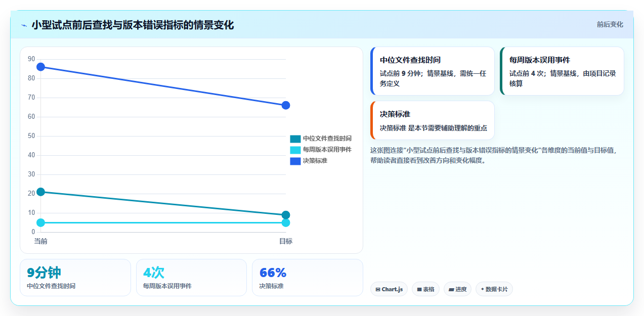Click the 前后变化 badge in header
The width and height of the screenshot is (644, 316).
(x=610, y=24)
